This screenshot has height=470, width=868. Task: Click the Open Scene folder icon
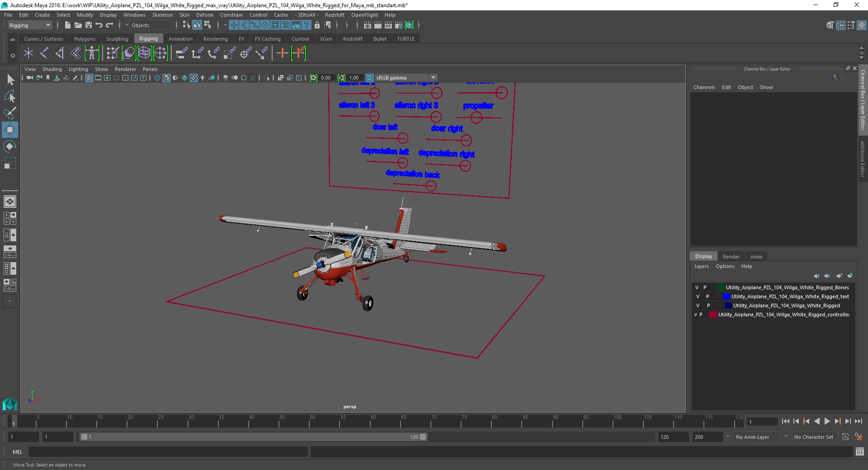(78, 25)
